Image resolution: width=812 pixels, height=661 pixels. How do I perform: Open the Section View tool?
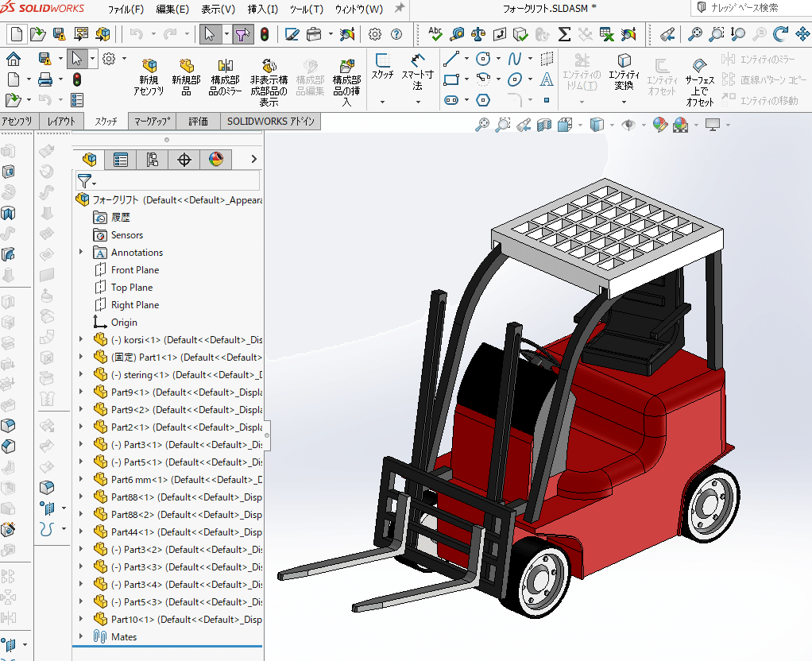pos(546,125)
